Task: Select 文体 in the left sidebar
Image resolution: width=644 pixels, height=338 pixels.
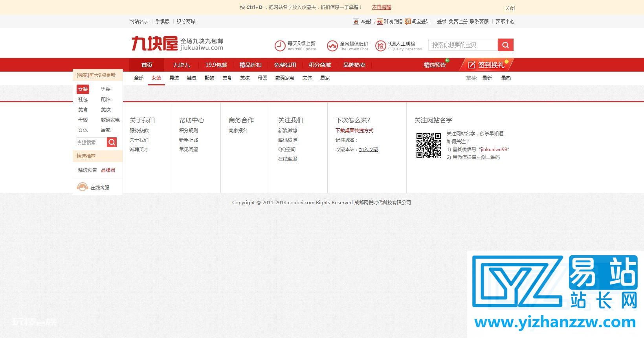Action: pos(83,130)
